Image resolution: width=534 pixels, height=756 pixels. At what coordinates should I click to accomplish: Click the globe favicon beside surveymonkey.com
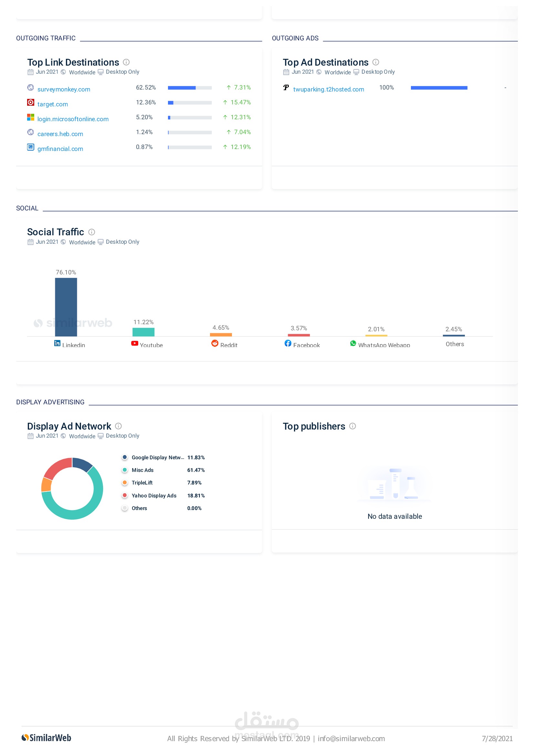pyautogui.click(x=31, y=87)
